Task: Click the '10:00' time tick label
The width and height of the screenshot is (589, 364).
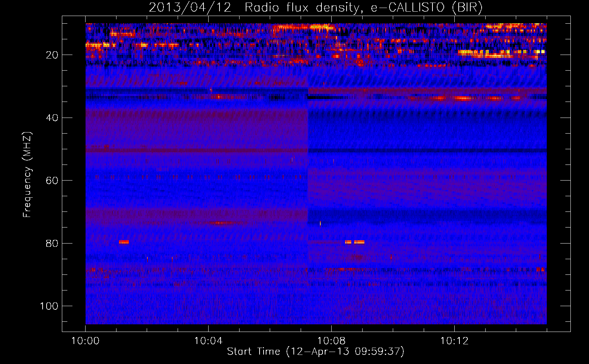Action: tap(85, 341)
